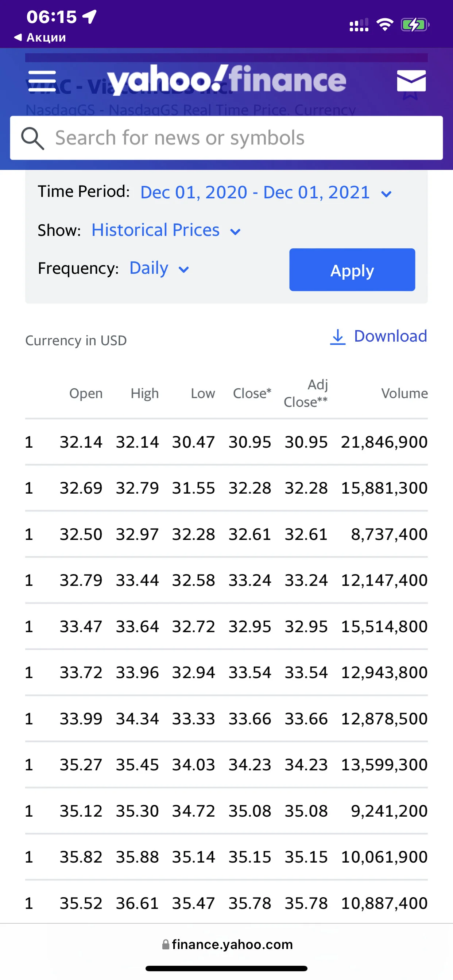Screen dimensions: 453x980
Task: Select volume value 9,241,200
Action: click(389, 811)
